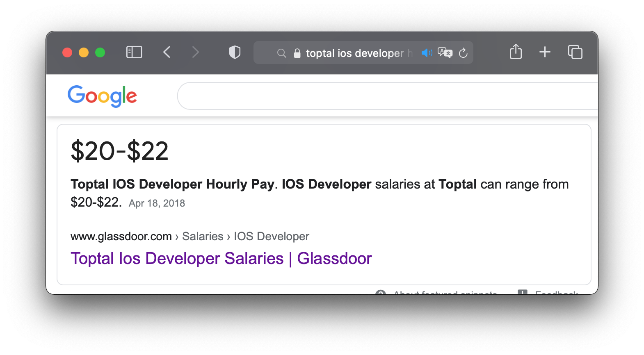Open the translate page icon
The image size is (644, 355).
click(445, 53)
